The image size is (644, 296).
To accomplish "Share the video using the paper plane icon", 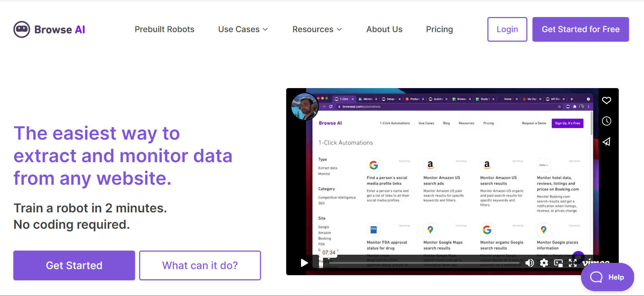I will click(x=606, y=142).
